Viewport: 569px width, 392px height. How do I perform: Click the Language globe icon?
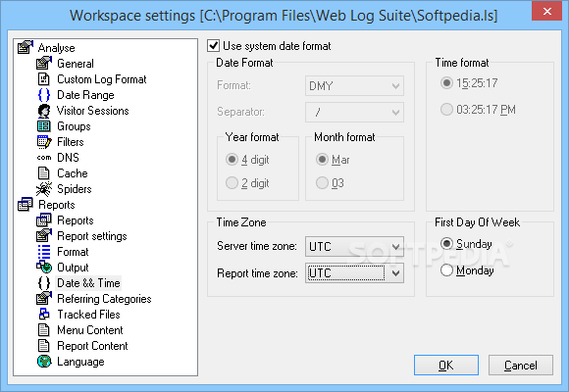click(x=44, y=362)
